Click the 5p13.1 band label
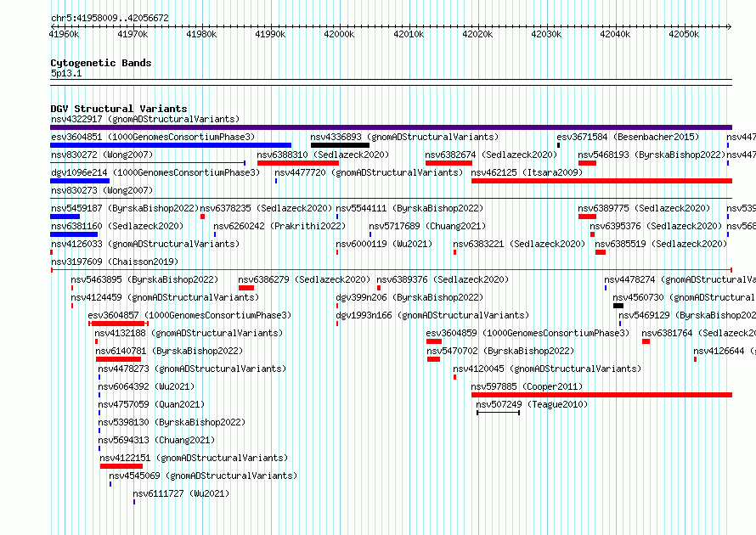756x535 pixels. click(66, 73)
